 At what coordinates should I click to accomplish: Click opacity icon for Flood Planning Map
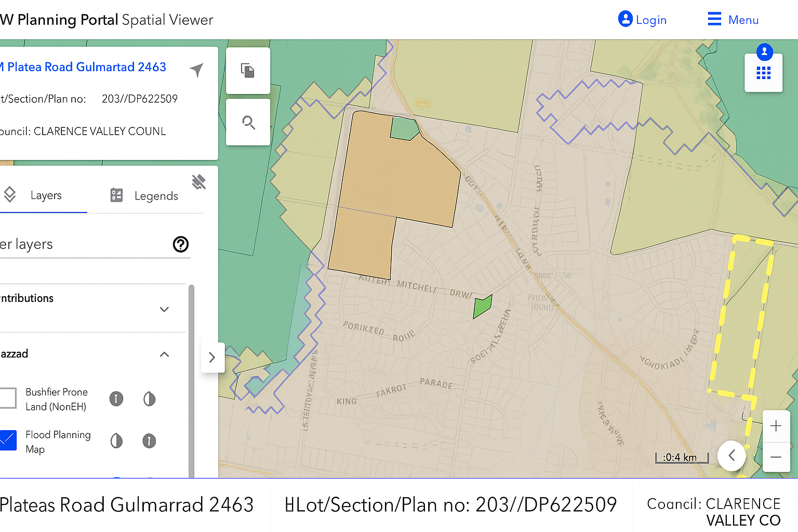tap(116, 441)
